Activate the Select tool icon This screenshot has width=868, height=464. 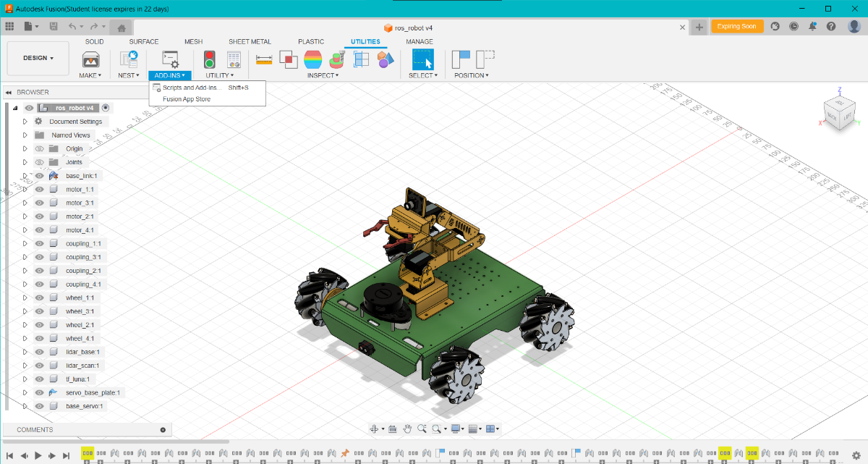pos(422,60)
